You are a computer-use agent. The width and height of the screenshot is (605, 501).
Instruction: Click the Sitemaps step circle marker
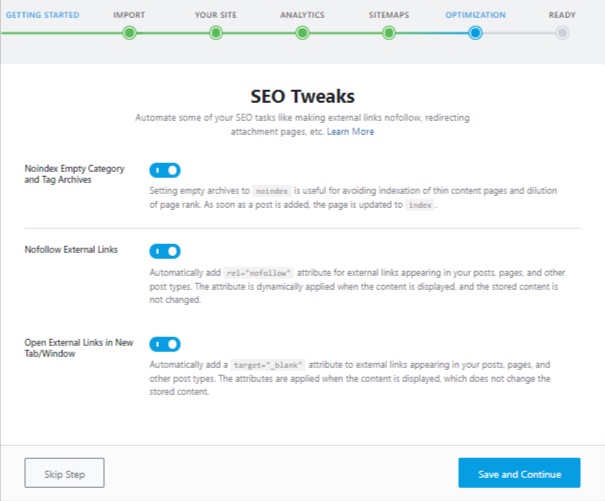(x=389, y=33)
